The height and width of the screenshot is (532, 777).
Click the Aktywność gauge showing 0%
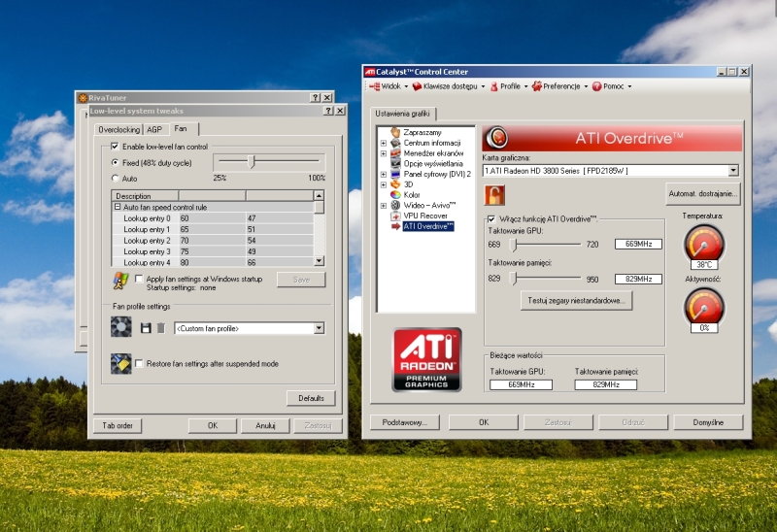click(703, 310)
